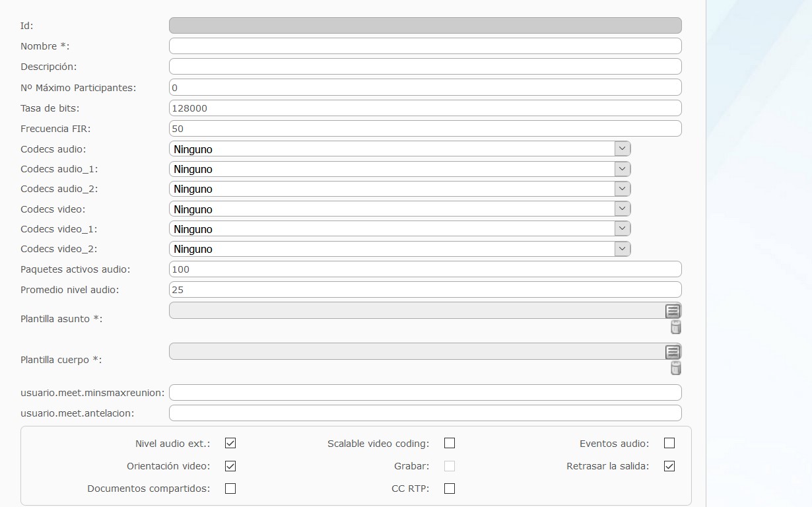Delete Plantilla cuerpo using trash icon
The height and width of the screenshot is (507, 812).
pos(675,368)
